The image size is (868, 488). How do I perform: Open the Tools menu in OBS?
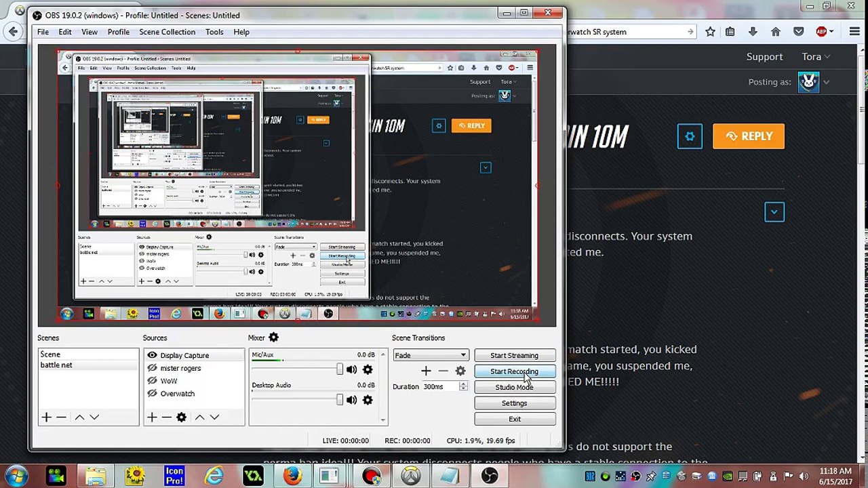214,32
